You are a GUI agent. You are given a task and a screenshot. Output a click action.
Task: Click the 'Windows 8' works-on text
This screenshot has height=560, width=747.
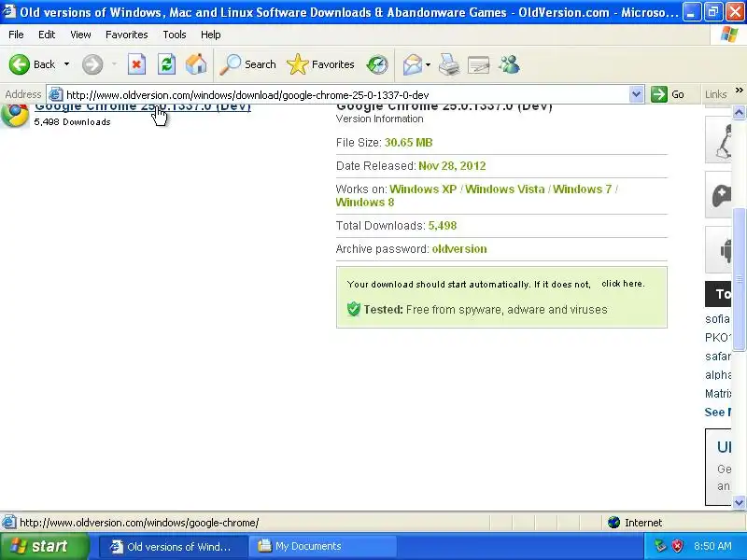[x=365, y=203]
